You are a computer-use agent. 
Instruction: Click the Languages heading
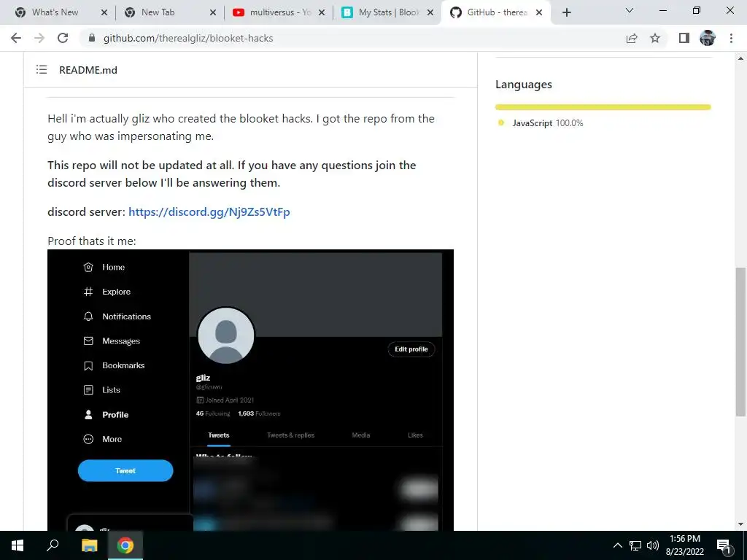pos(524,85)
